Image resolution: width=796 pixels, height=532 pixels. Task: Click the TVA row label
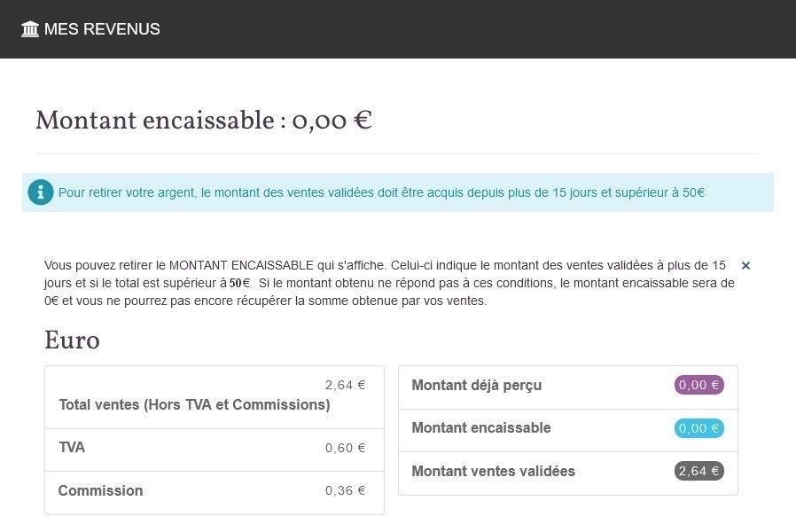coord(72,448)
